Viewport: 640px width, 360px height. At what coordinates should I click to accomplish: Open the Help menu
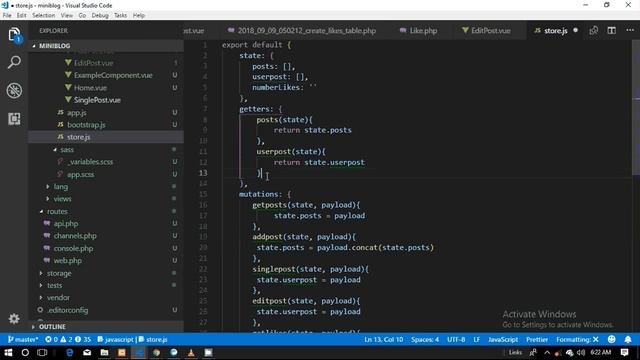tap(139, 16)
